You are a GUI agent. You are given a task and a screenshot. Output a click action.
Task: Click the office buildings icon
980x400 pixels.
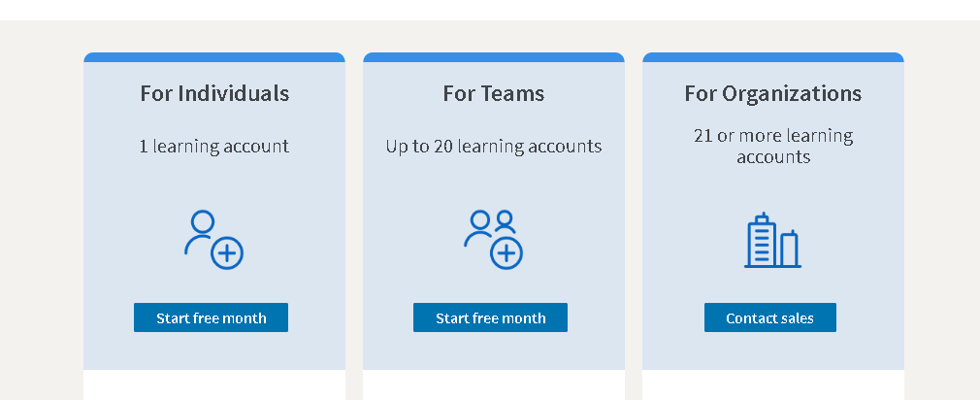pyautogui.click(x=772, y=241)
